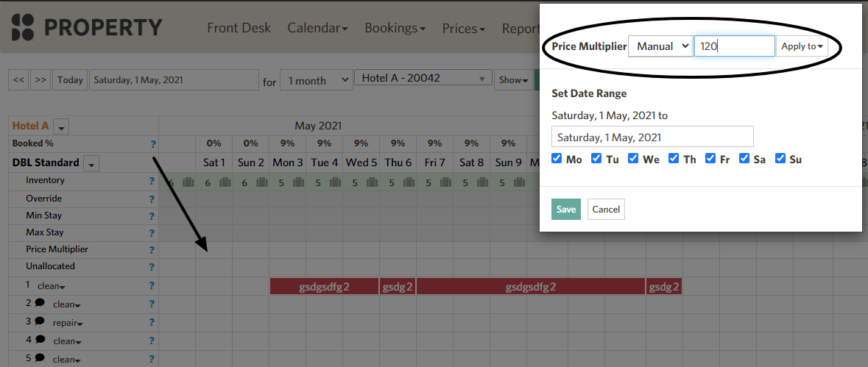Go to previous period with << button
Viewport: 868px width, 367px height.
tap(18, 80)
